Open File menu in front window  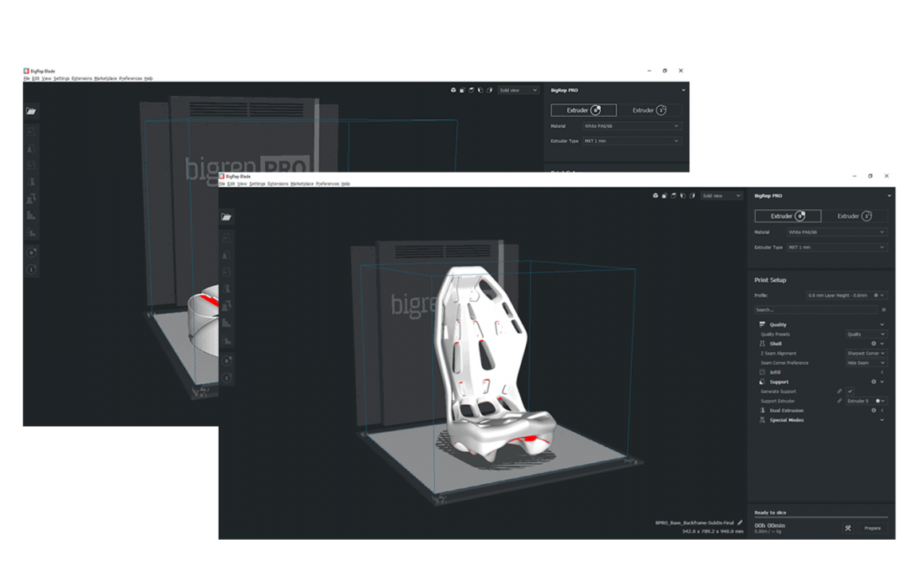[222, 184]
